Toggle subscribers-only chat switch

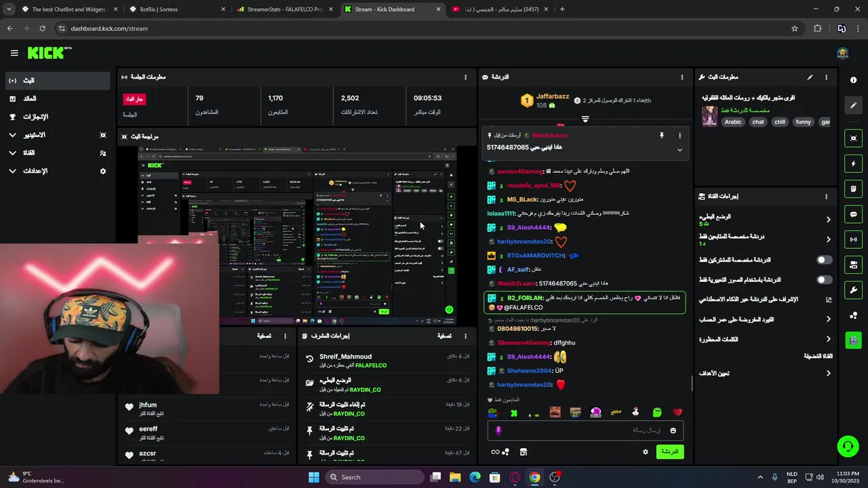coord(824,260)
